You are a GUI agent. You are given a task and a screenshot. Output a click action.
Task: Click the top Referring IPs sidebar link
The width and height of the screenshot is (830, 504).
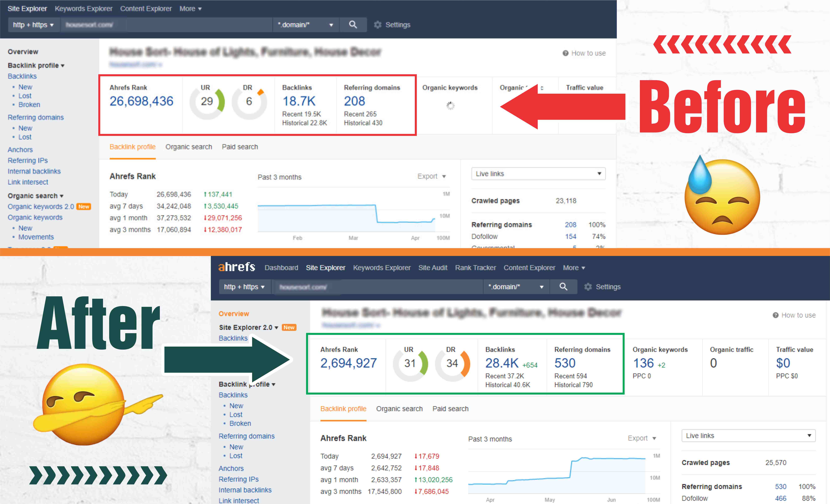coord(28,160)
